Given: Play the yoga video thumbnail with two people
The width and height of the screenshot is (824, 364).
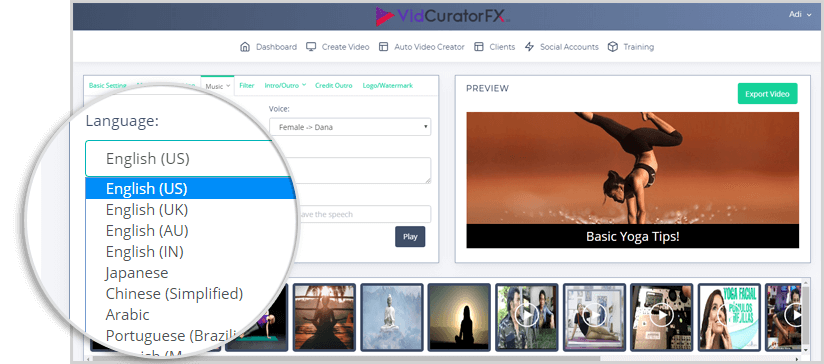Looking at the screenshot, I should (x=527, y=317).
